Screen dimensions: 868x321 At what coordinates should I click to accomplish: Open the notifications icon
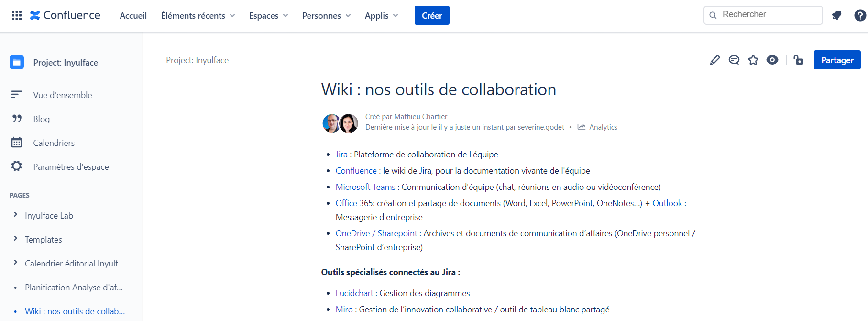pyautogui.click(x=836, y=15)
